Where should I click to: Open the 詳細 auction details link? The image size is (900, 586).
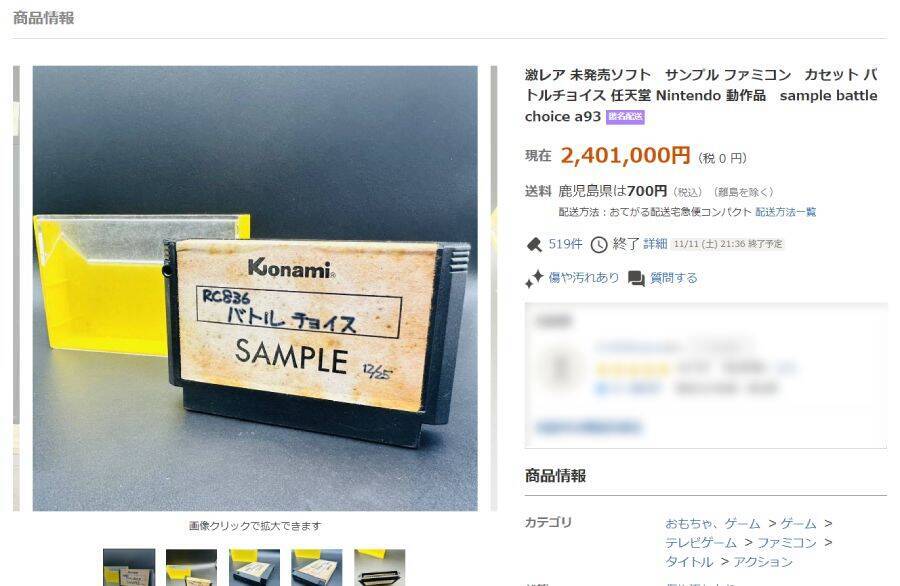click(x=655, y=244)
